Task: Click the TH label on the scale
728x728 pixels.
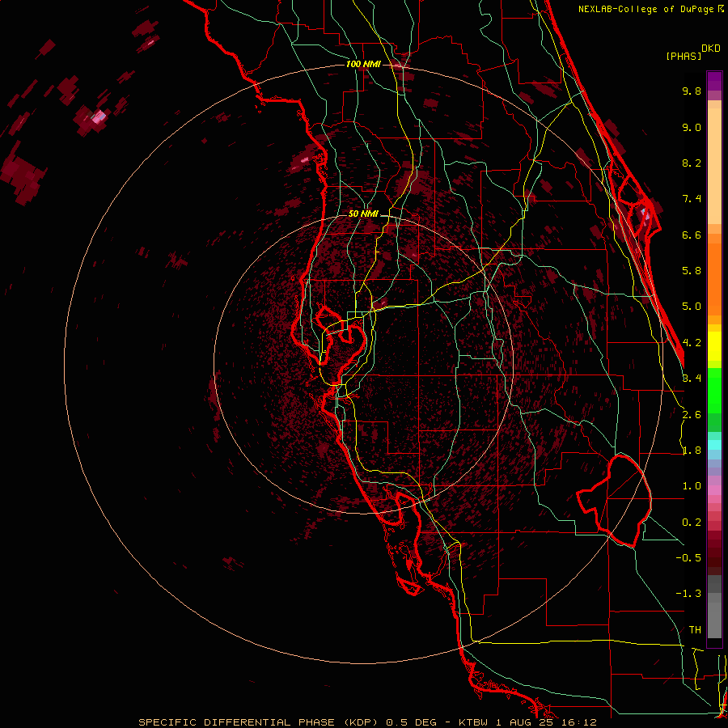Action: point(695,630)
